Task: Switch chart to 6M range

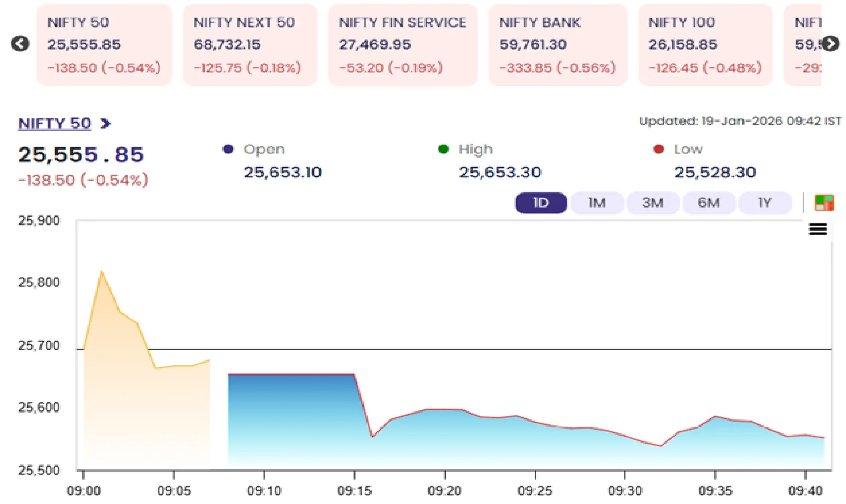Action: [709, 203]
